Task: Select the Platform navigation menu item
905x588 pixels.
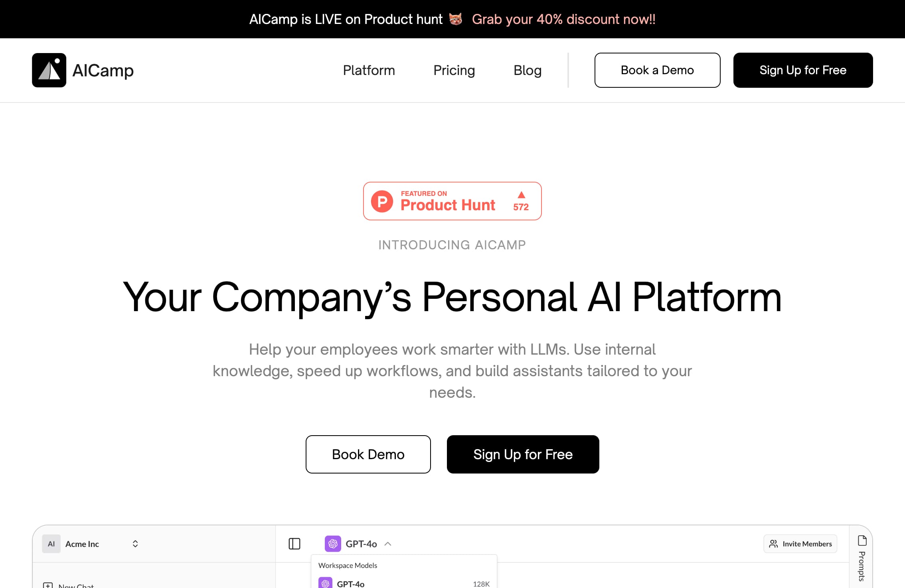Action: [x=369, y=70]
